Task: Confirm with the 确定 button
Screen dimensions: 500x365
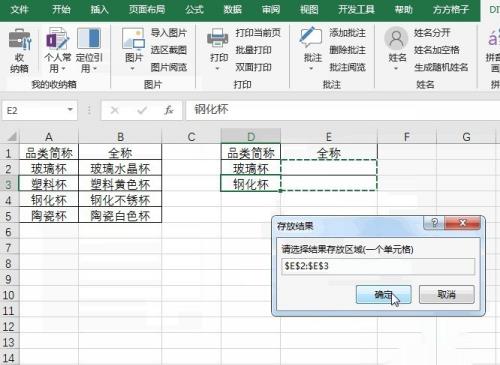Action: click(383, 294)
